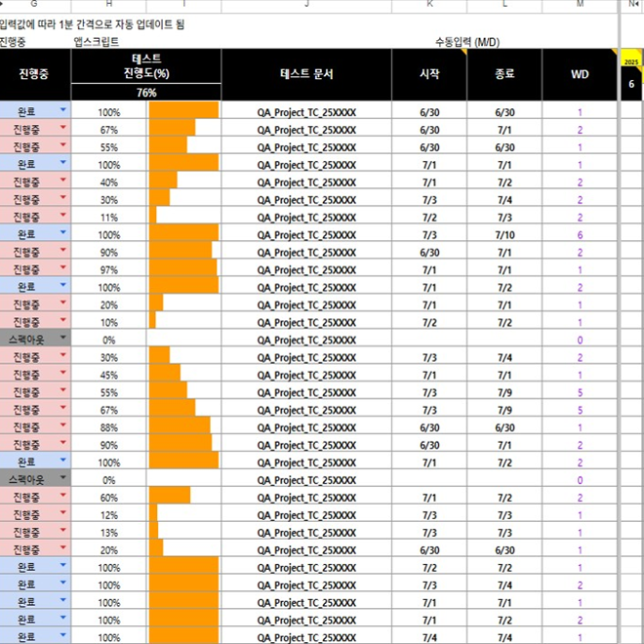Open 스펙아웃 dropdown directly above the 60% row
This screenshot has width=644, height=644.
[62, 477]
